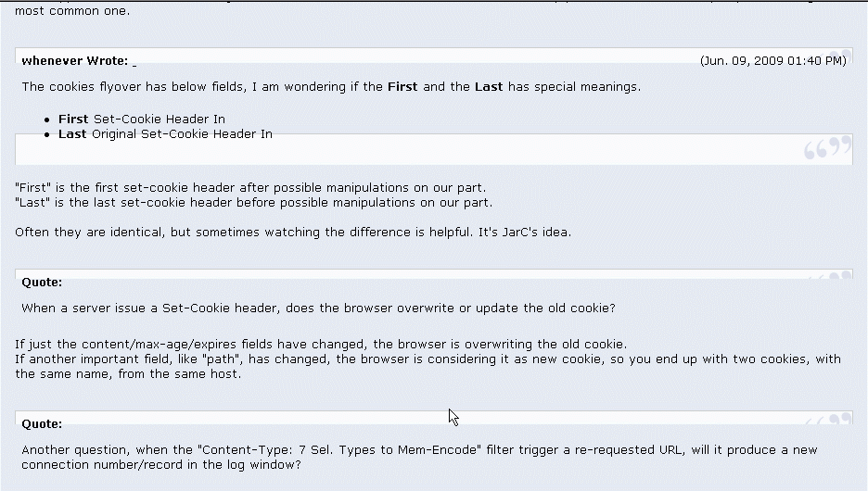The height and width of the screenshot is (491, 868).
Task: Click the quote mark icon in the second 'Quote:' header
Action: coord(828,419)
